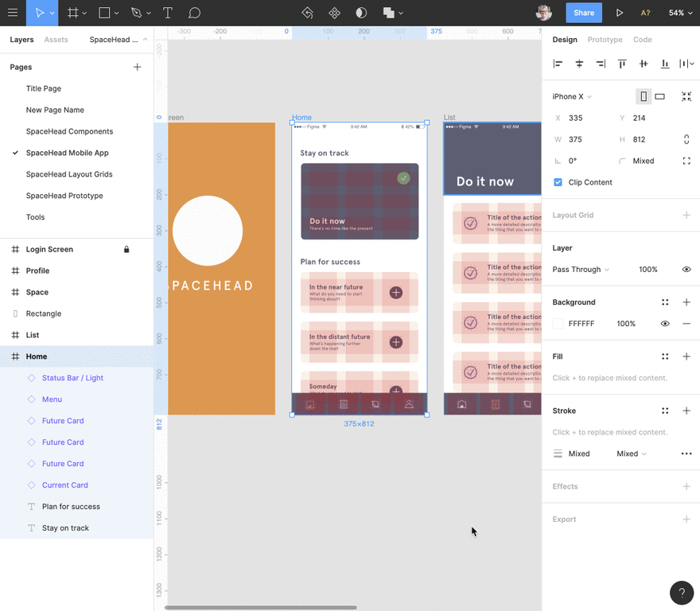Select the Future Card layer
This screenshot has height=611, width=700.
(63, 421)
